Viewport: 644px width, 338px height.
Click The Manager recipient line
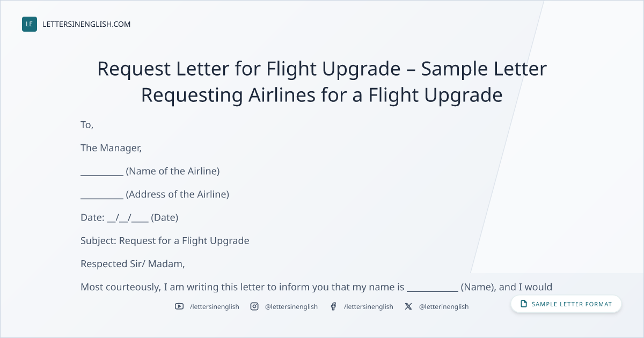[x=111, y=148]
